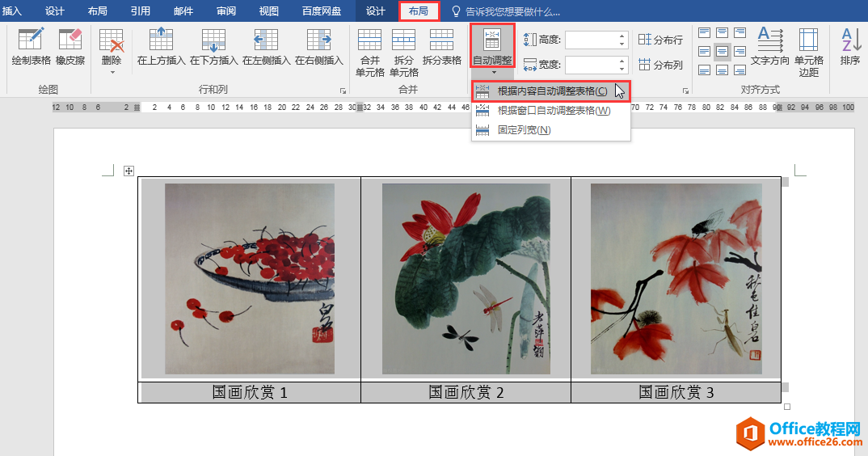Open the Review (审阅) tab

pyautogui.click(x=225, y=11)
